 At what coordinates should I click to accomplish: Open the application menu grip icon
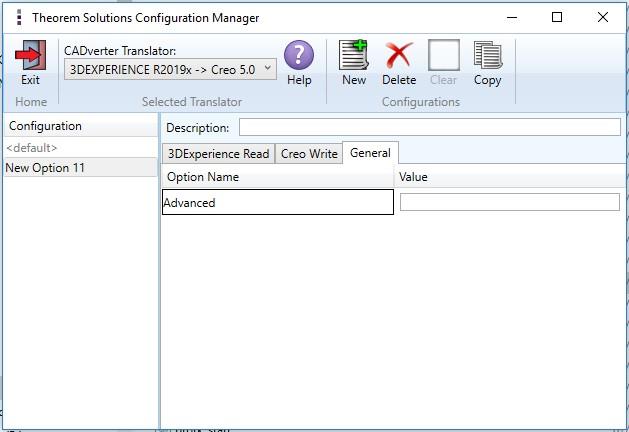(x=18, y=17)
